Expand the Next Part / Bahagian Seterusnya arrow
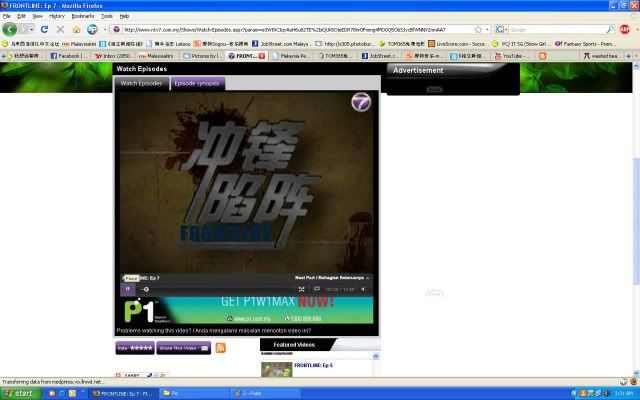 (368, 278)
